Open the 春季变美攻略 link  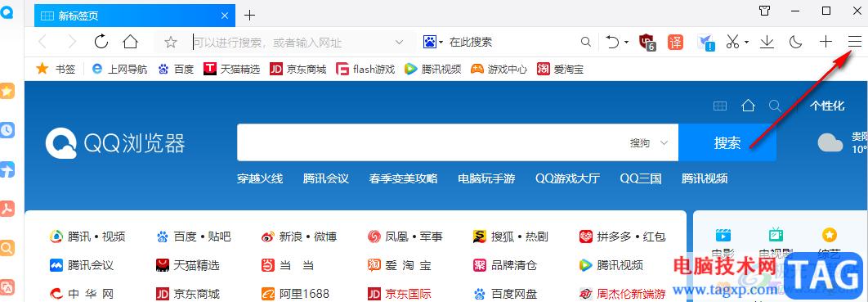pos(403,178)
